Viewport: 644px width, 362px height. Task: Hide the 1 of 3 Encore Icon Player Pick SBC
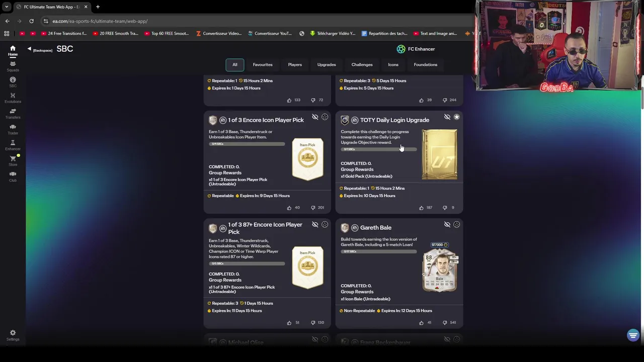pos(315,117)
